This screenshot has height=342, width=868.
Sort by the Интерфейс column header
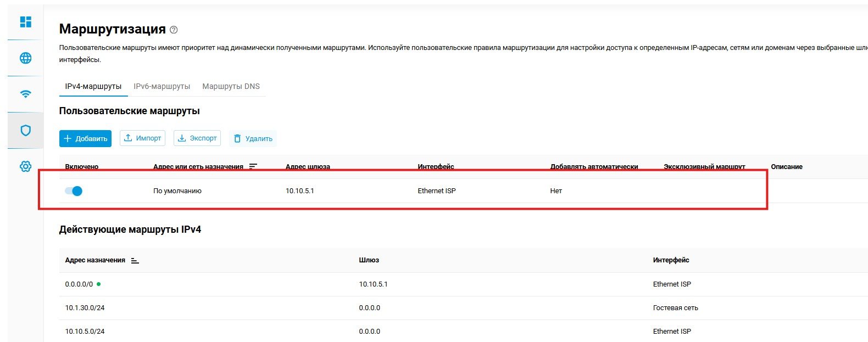tap(671, 260)
